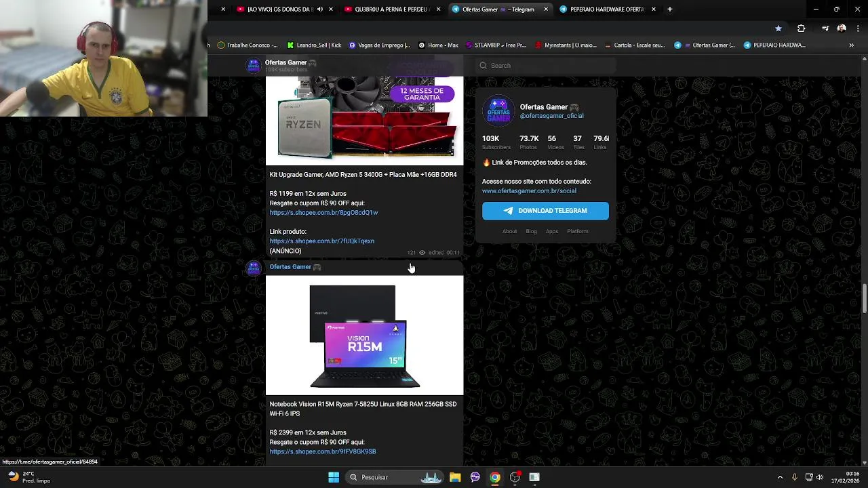Mute the AO VIVO tab audio icon
This screenshot has height=488, width=868.
pos(320,9)
